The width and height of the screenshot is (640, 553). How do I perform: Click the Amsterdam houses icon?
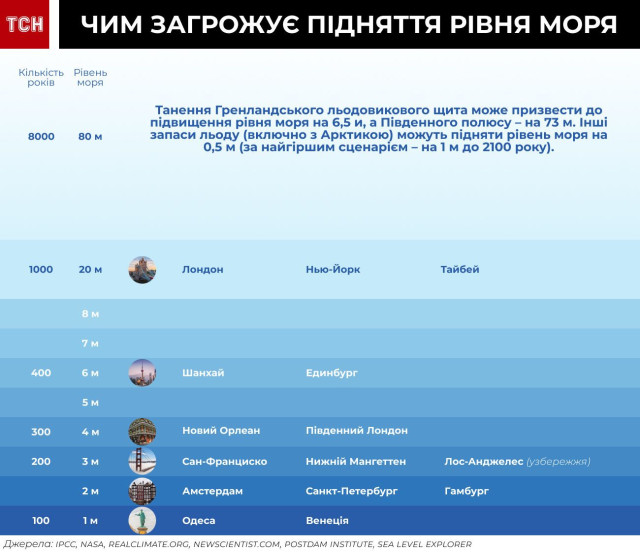coord(142,491)
